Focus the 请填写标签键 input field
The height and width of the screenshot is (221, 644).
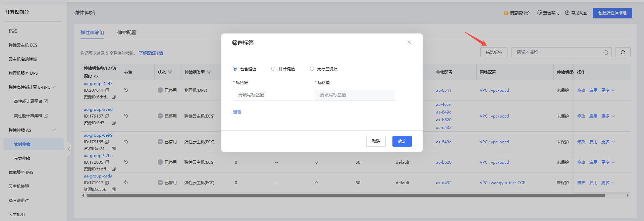point(273,95)
